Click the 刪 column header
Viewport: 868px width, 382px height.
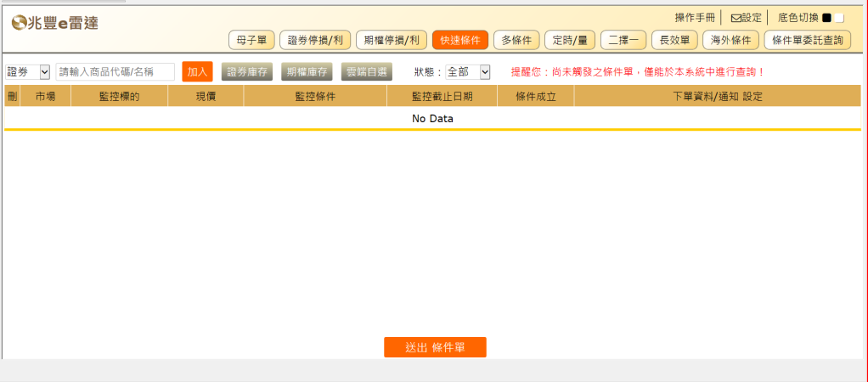(x=12, y=96)
